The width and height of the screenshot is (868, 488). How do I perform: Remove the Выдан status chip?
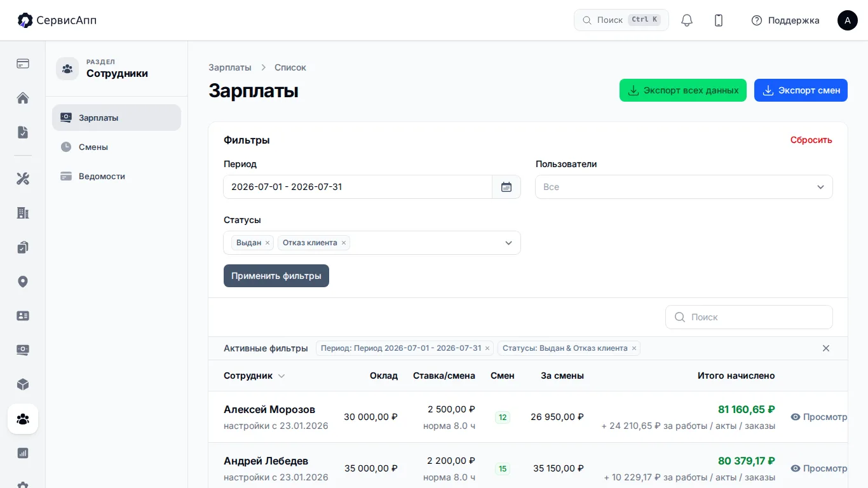point(268,243)
